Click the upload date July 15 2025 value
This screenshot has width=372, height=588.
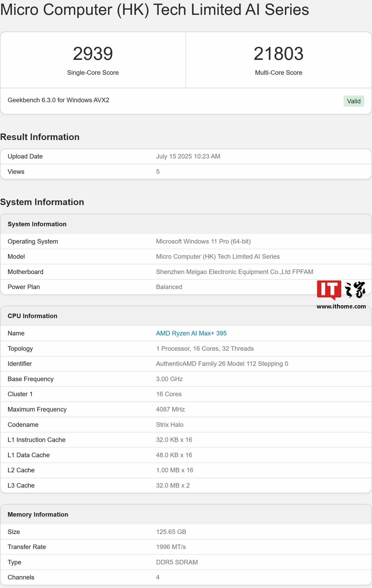tap(188, 156)
